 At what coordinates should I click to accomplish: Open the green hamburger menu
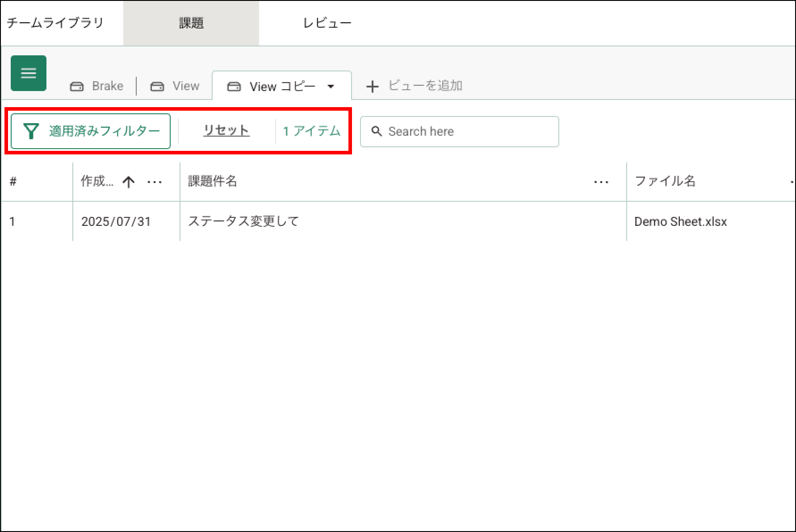pos(29,73)
